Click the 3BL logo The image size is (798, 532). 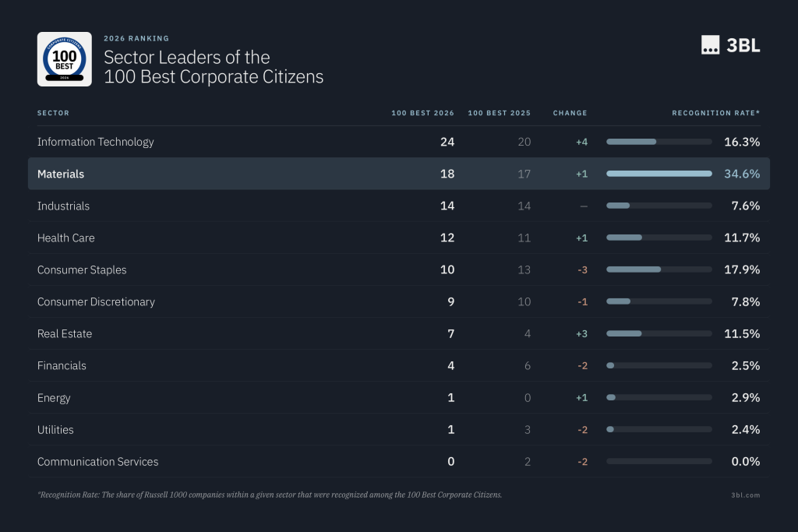pos(730,45)
